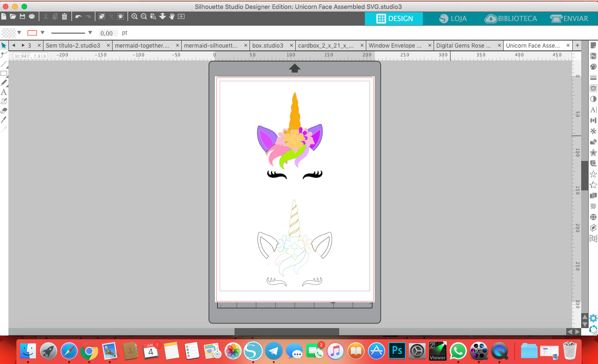598x364 pixels.
Task: Click the horizontal scrollbar thumb
Action: tap(286, 331)
